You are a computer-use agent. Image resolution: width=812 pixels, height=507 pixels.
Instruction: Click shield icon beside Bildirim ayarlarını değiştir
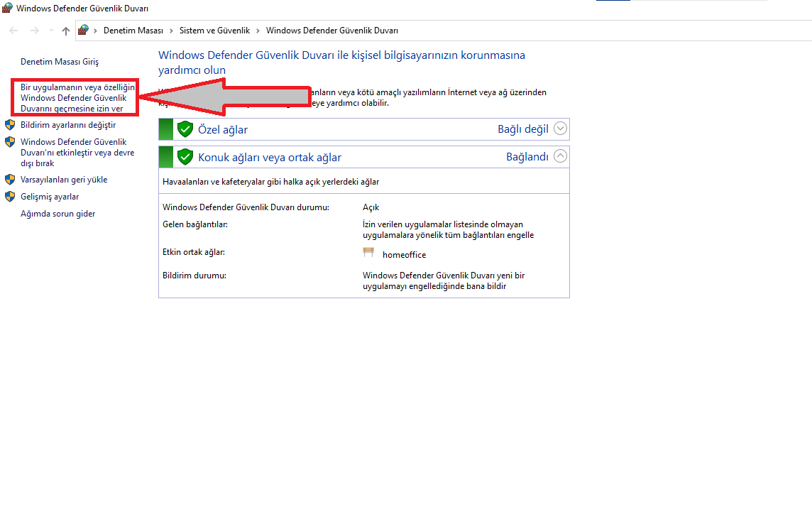[10, 125]
